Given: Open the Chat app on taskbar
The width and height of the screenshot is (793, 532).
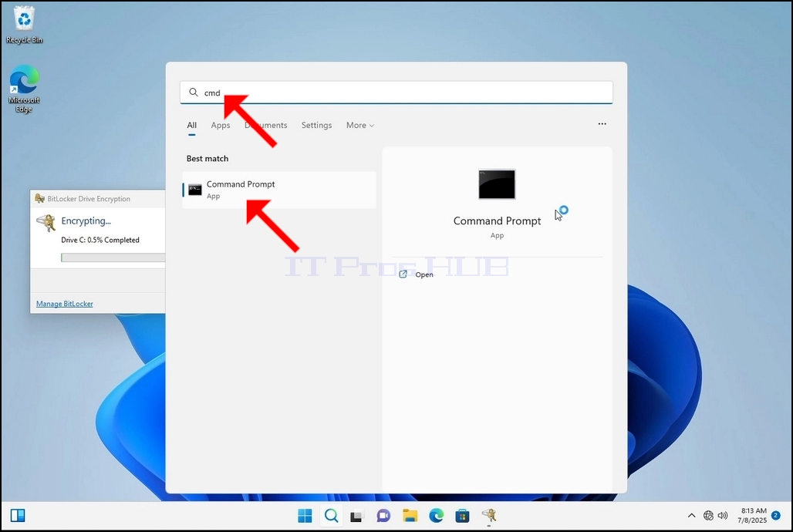Looking at the screenshot, I should pyautogui.click(x=383, y=516).
